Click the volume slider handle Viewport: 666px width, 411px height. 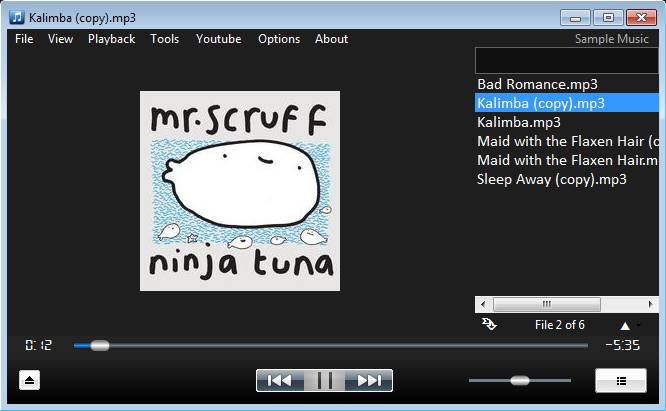click(x=519, y=380)
